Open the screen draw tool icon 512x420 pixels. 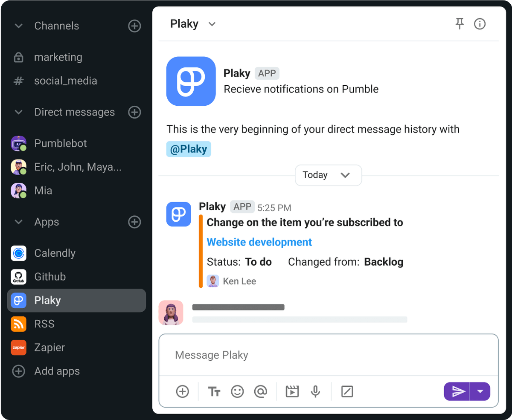pos(346,391)
